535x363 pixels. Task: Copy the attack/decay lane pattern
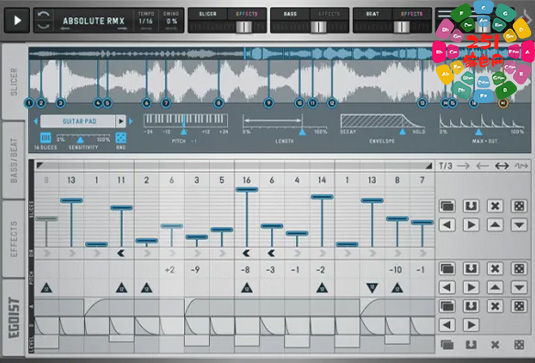tap(447, 306)
